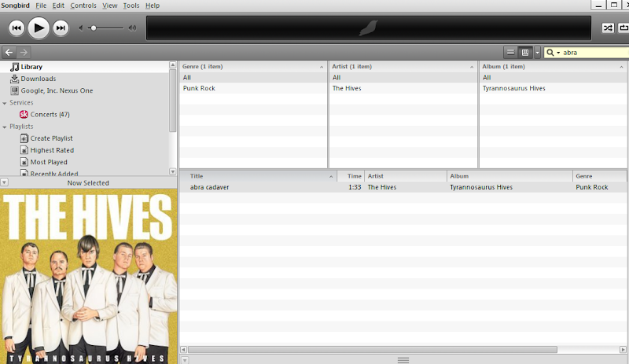Image resolution: width=629 pixels, height=364 pixels.
Task: Select the abra cadaver track row
Action: coord(403,187)
